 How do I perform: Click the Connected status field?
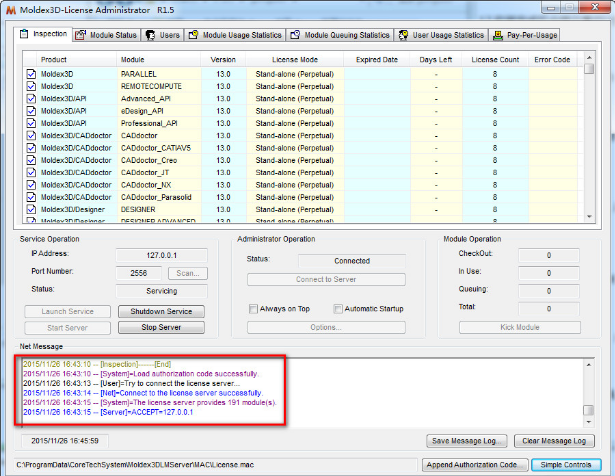click(352, 261)
